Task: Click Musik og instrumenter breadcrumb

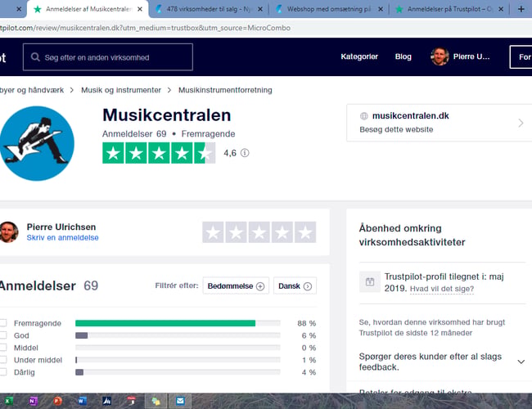Action: 121,90
